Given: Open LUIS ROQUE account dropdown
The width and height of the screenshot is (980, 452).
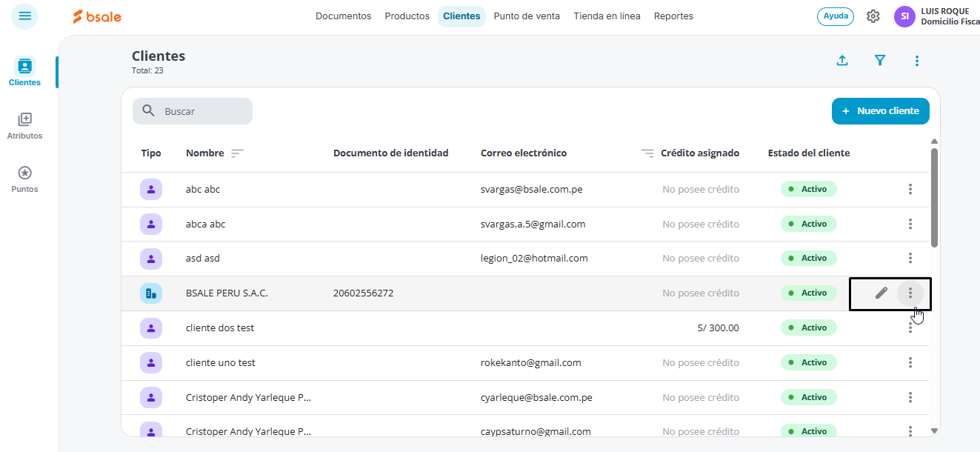Looking at the screenshot, I should [950, 16].
